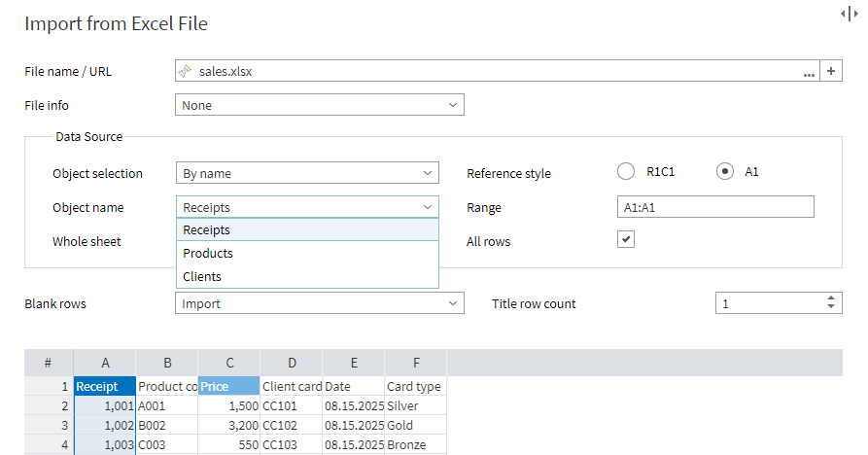Screen dimensions: 868x455
Task: Increase Title row count with up arrow
Action: [x=831, y=298]
